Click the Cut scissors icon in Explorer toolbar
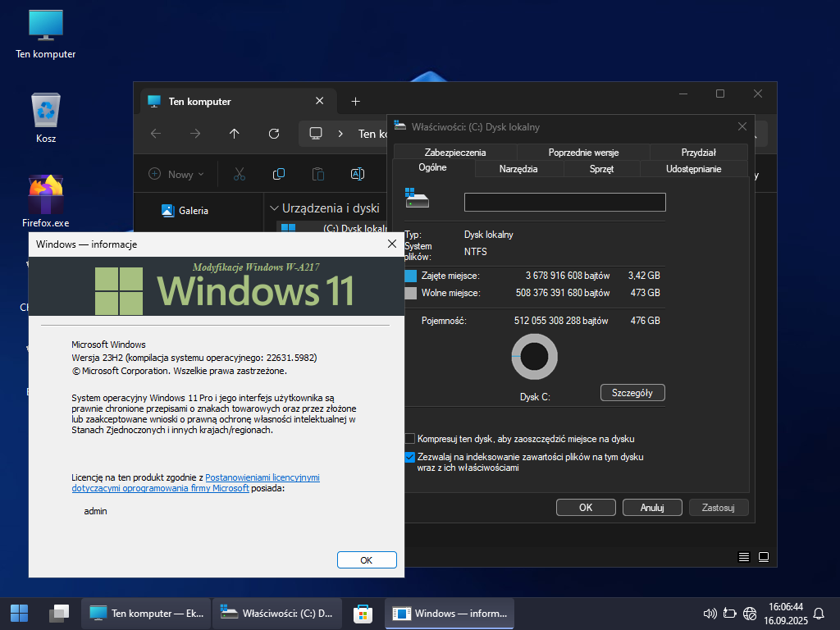 pos(240,174)
